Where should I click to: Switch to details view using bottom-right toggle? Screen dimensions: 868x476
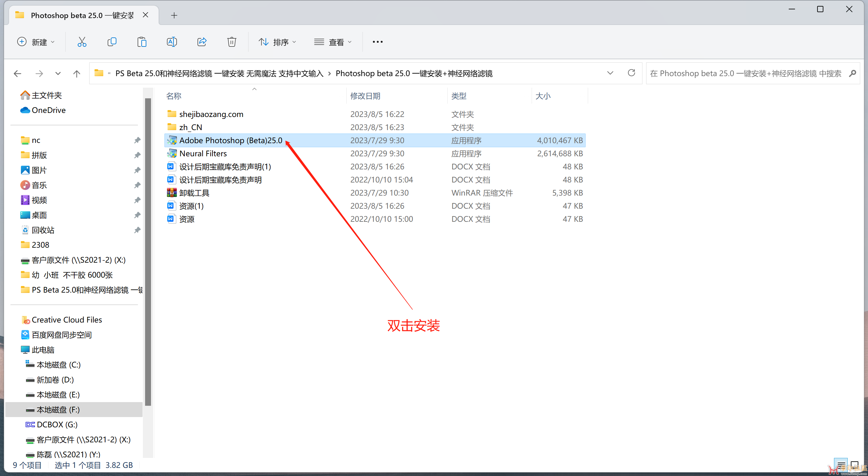pos(840,464)
